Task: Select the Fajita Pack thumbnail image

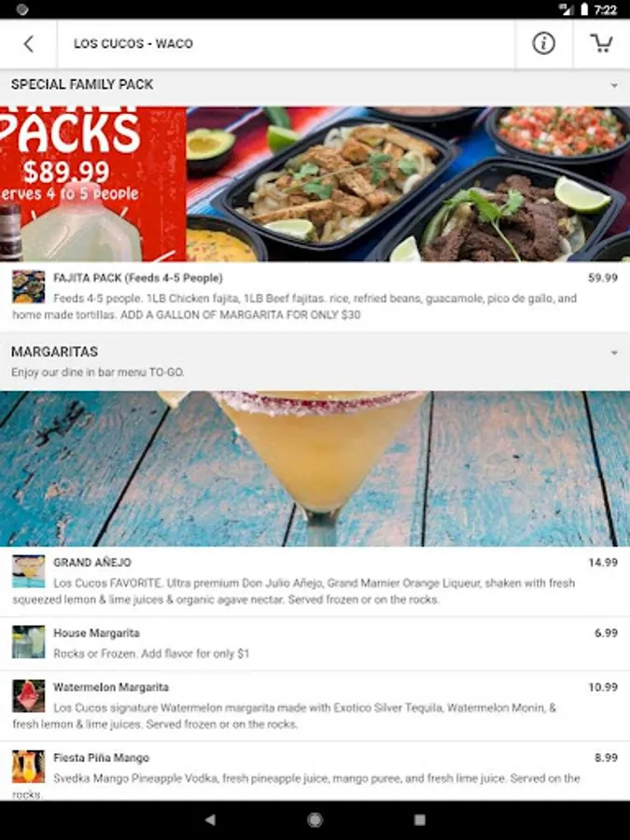Action: 28,287
